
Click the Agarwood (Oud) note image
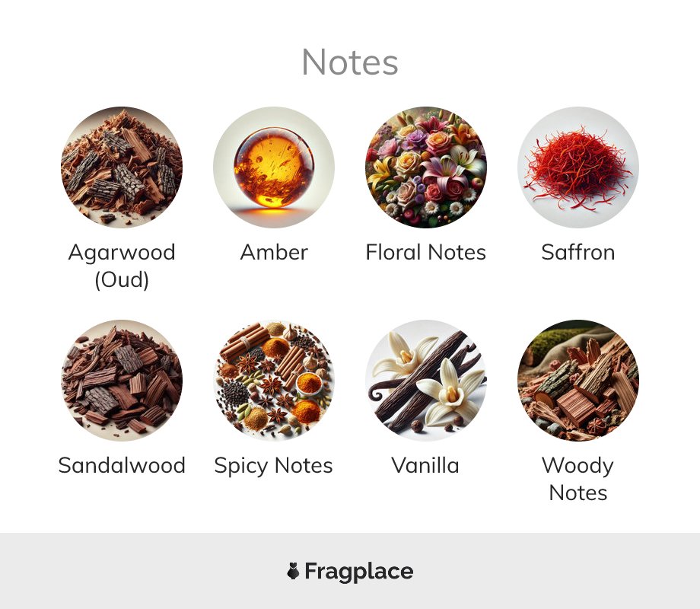(122, 167)
